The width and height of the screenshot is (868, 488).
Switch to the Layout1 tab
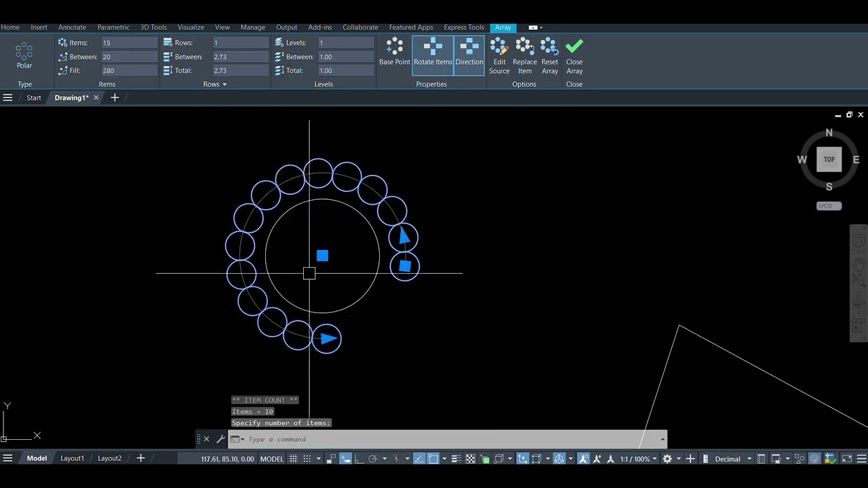click(x=73, y=459)
